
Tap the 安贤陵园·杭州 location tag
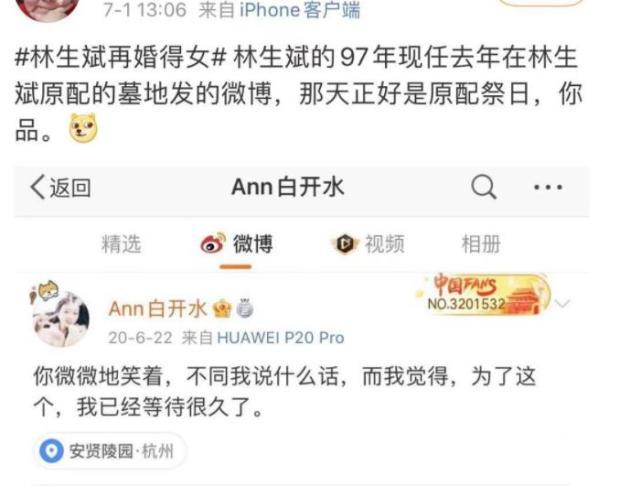[x=110, y=451]
